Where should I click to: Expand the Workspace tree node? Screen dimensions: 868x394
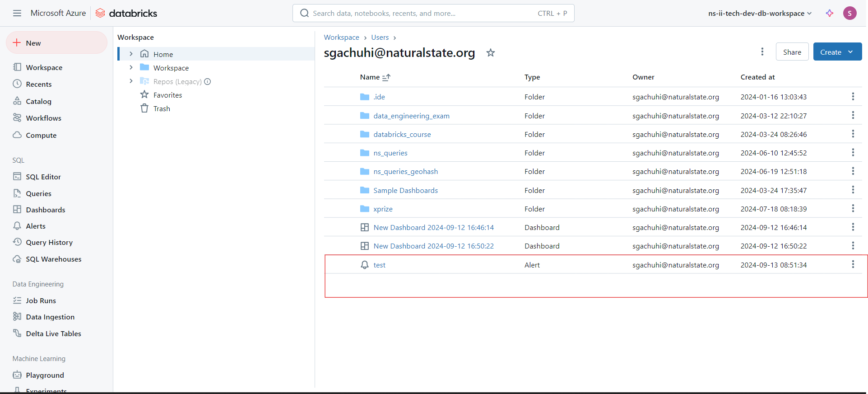pos(131,67)
